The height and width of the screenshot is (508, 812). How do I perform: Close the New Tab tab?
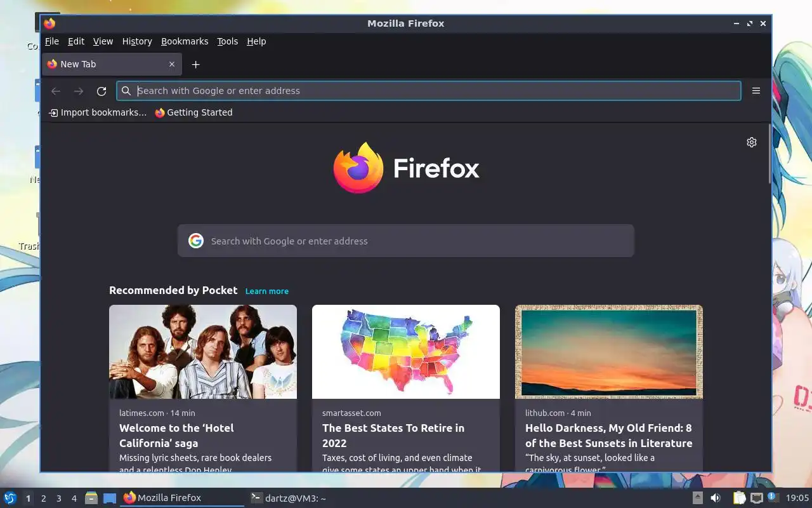[172, 64]
